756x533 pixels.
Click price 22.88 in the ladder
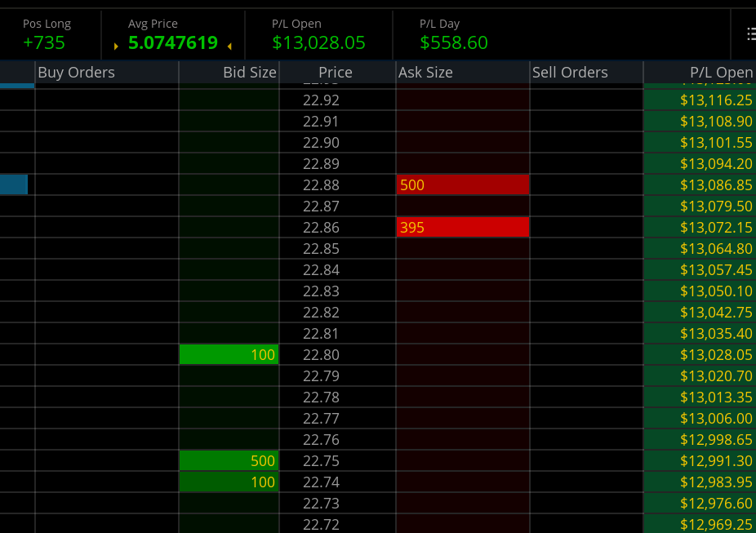point(321,185)
